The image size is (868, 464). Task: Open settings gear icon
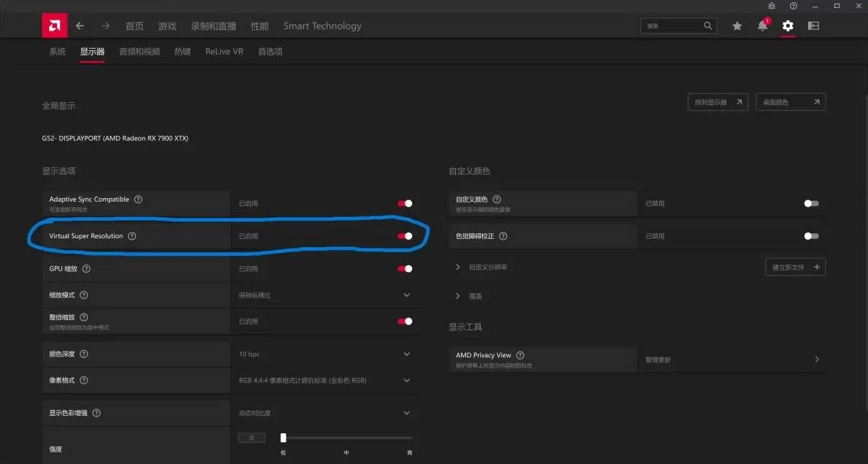tap(788, 26)
